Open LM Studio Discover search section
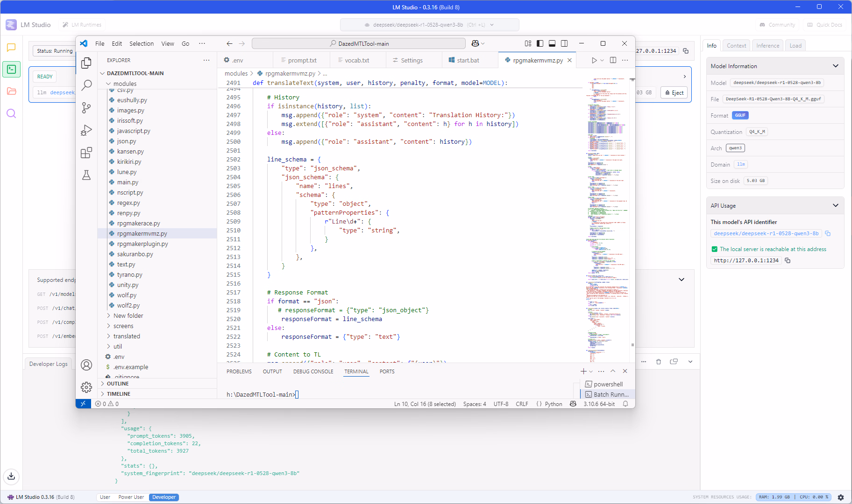The width and height of the screenshot is (852, 504). point(12,113)
